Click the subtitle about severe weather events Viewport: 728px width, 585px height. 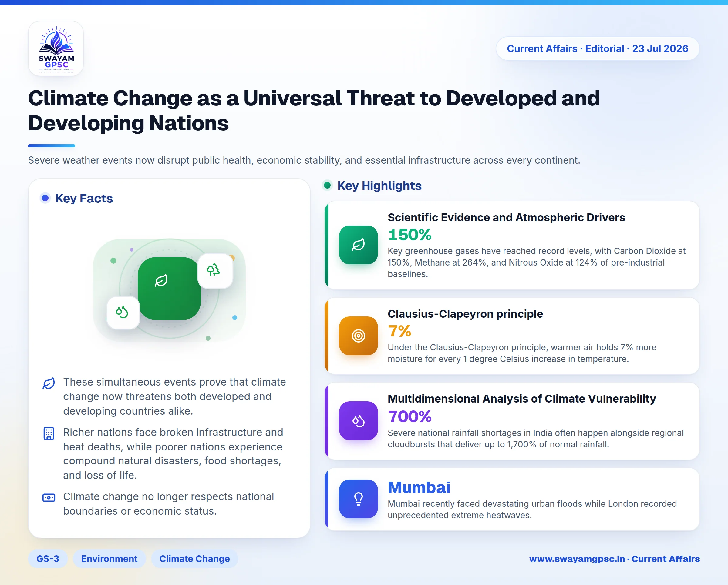pos(304,160)
